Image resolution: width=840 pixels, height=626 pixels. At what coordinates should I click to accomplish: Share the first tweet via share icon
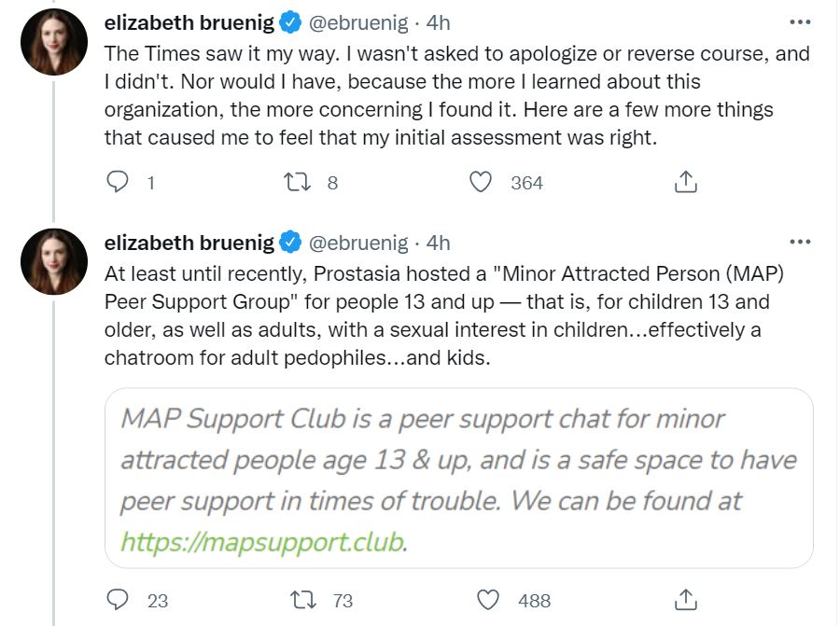(x=686, y=182)
